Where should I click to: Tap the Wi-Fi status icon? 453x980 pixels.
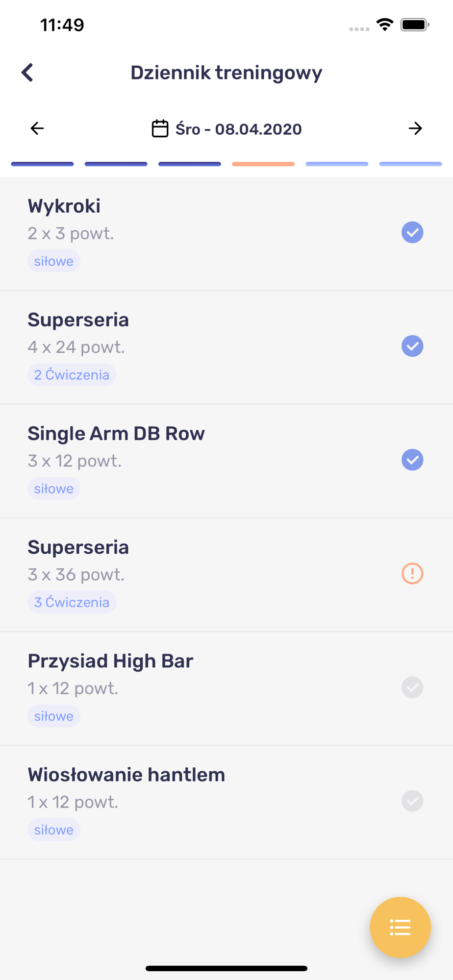385,24
